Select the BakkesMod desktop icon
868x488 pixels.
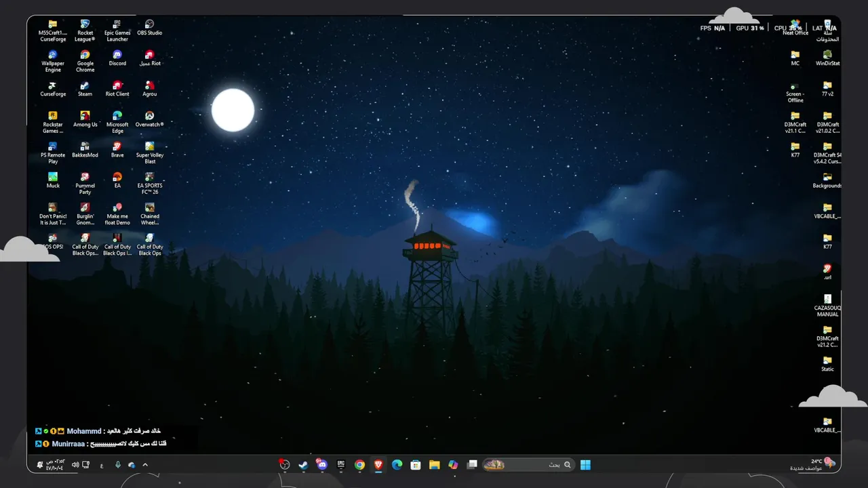(85, 150)
